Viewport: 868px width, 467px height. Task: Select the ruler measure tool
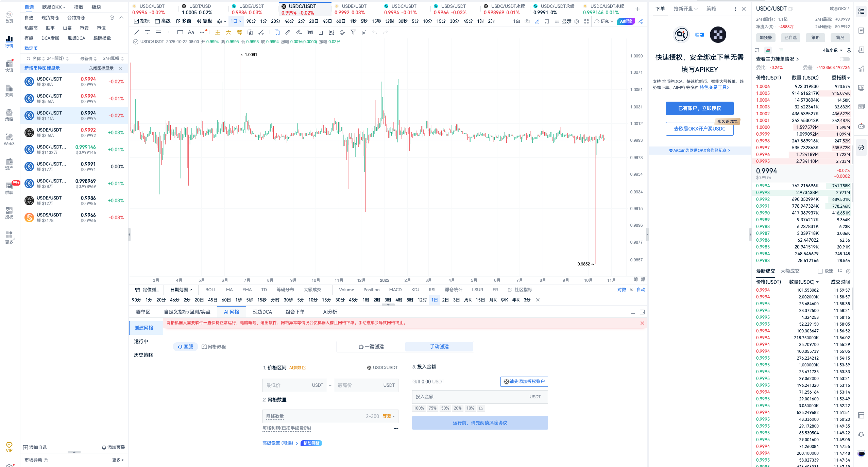coord(288,32)
